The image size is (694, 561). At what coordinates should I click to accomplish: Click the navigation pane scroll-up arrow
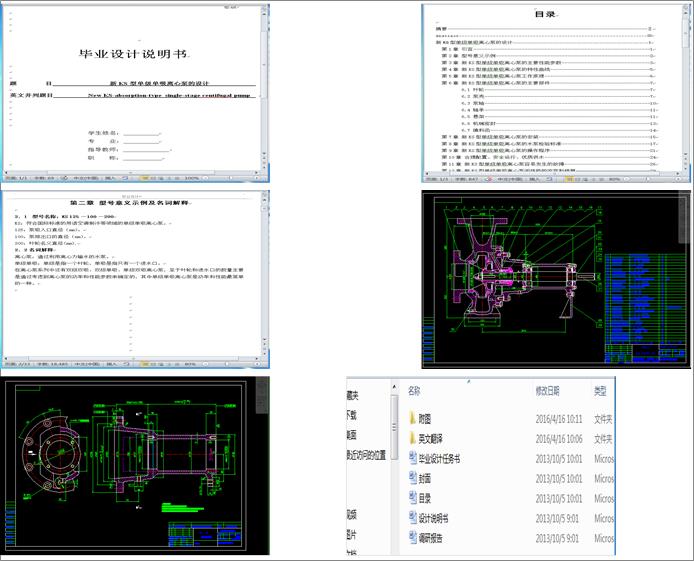394,388
